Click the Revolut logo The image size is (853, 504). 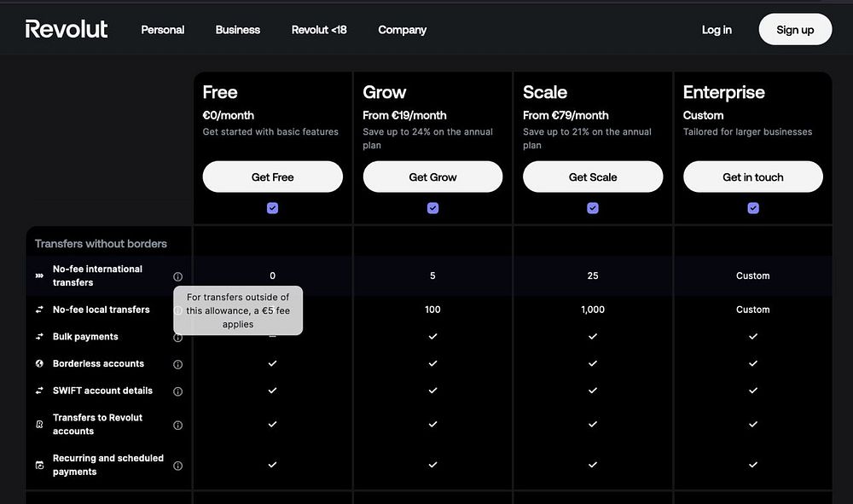pyautogui.click(x=67, y=29)
